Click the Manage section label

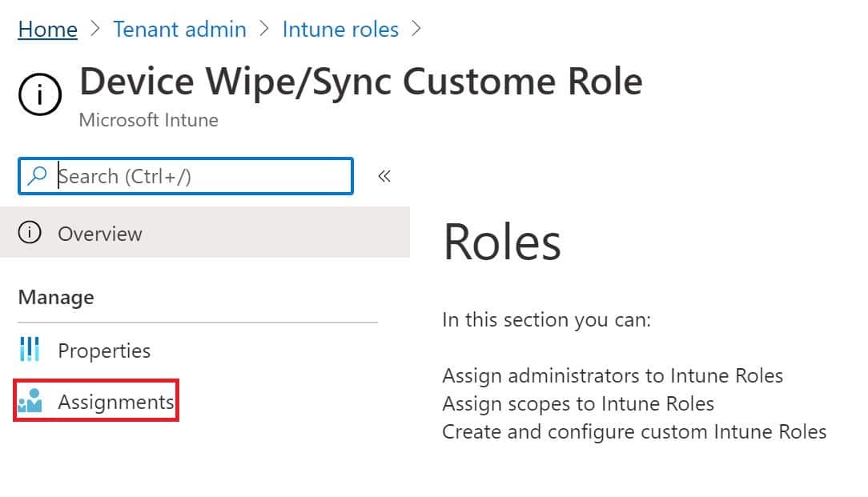(55, 297)
